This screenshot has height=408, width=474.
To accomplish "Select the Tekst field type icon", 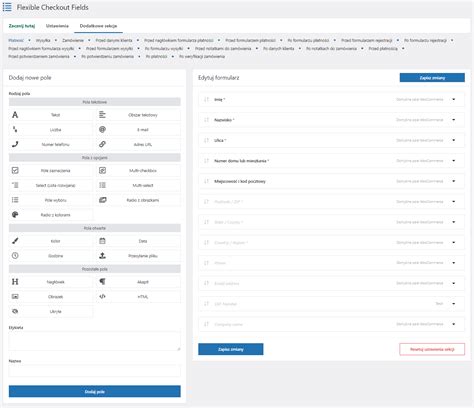I will click(x=15, y=115).
